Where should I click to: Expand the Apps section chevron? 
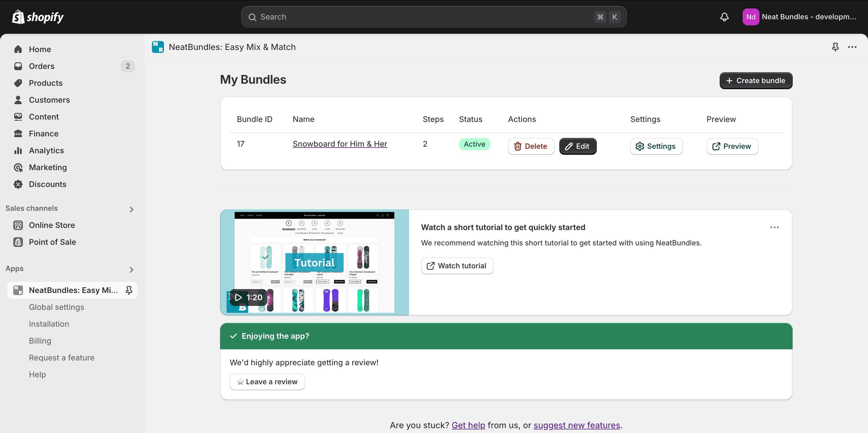click(131, 270)
